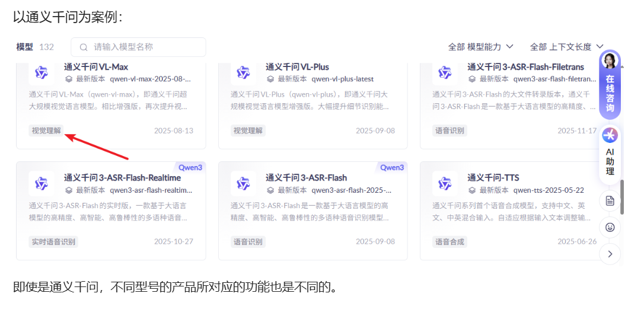Click version text qwen-vl-plus-latest
Viewport: 644px width, 309px height.
pos(343,79)
